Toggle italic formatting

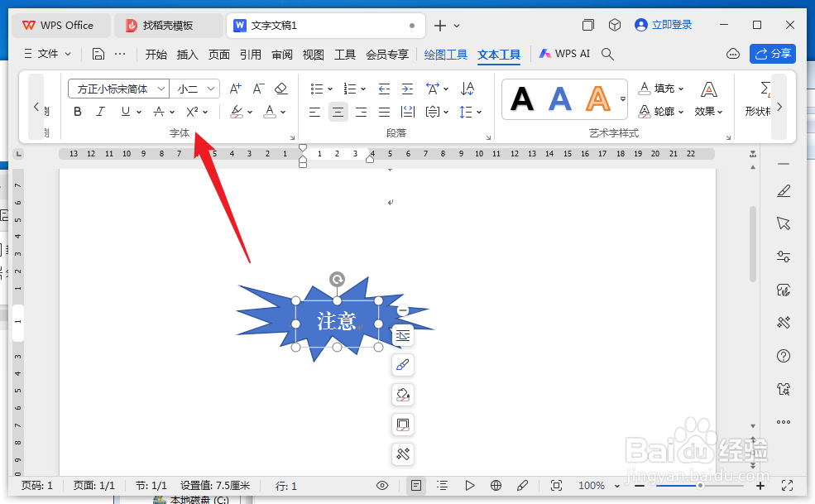coord(101,111)
